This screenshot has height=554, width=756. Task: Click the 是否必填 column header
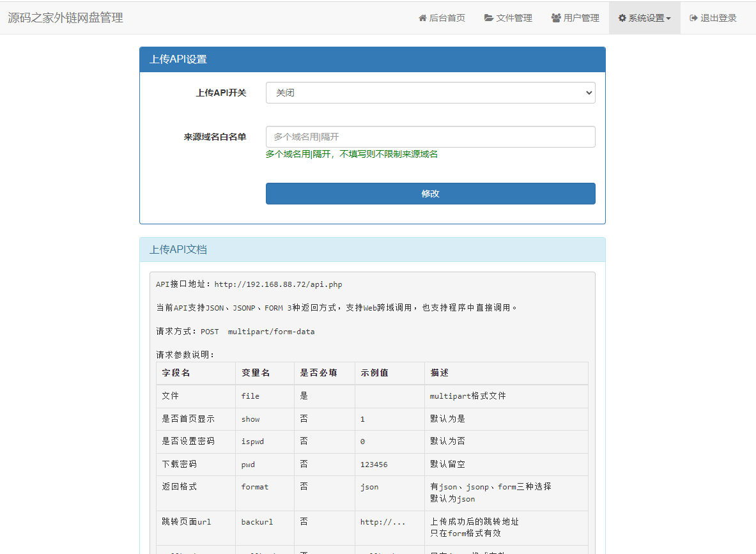(325, 373)
